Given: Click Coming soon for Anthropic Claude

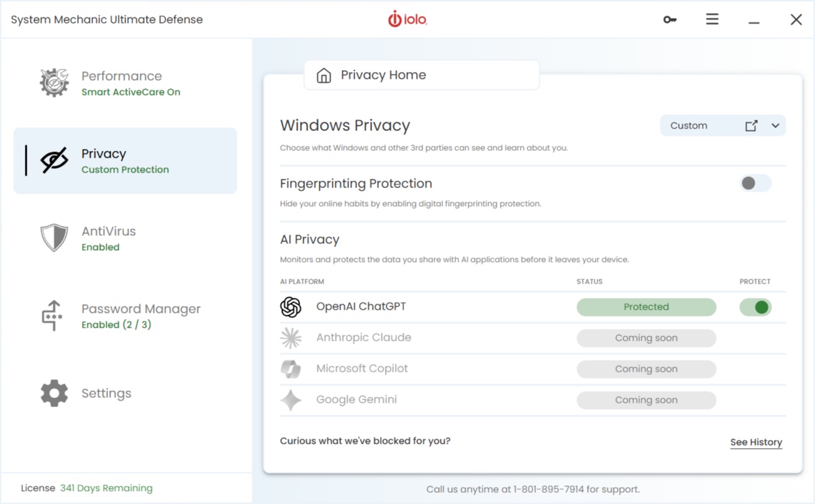Looking at the screenshot, I should 646,338.
